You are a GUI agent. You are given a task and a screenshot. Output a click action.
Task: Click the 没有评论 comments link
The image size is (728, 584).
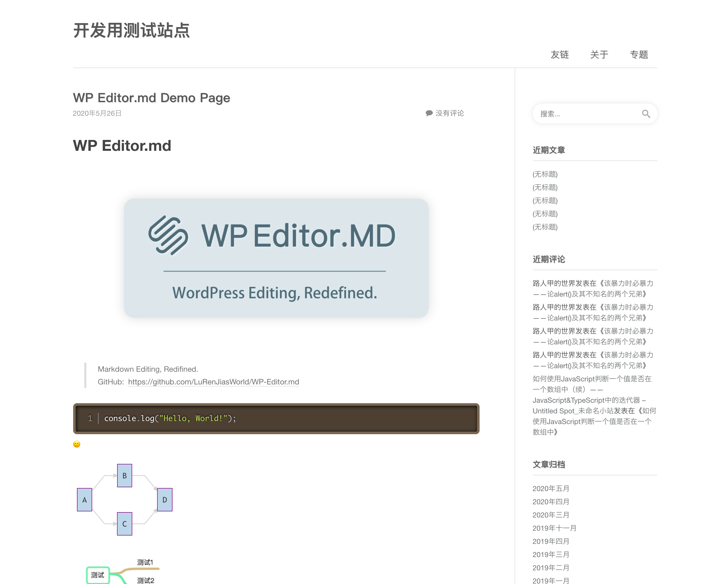point(449,113)
